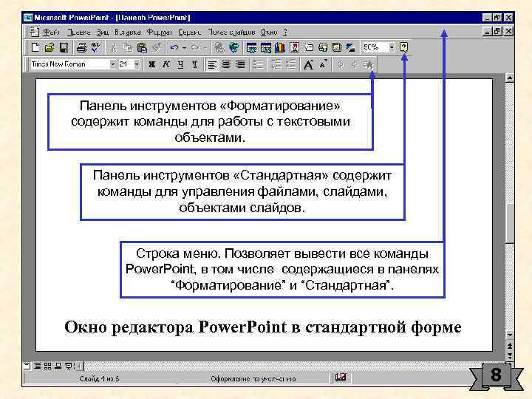Open the Redo history dropdown arrow
The width and height of the screenshot is (532, 399).
(205, 47)
